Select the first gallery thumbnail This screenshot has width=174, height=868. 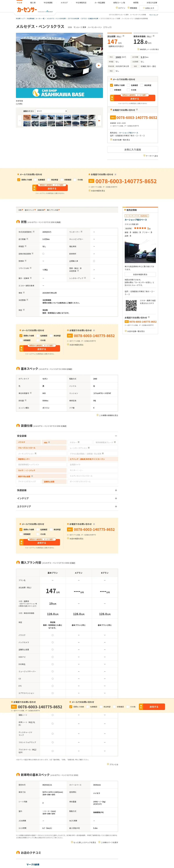pyautogui.click(x=27, y=118)
